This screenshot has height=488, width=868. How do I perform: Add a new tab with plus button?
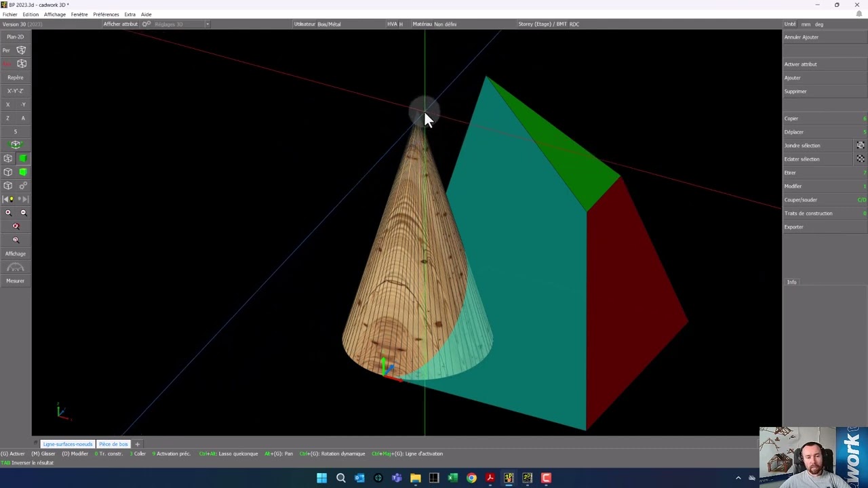click(137, 444)
